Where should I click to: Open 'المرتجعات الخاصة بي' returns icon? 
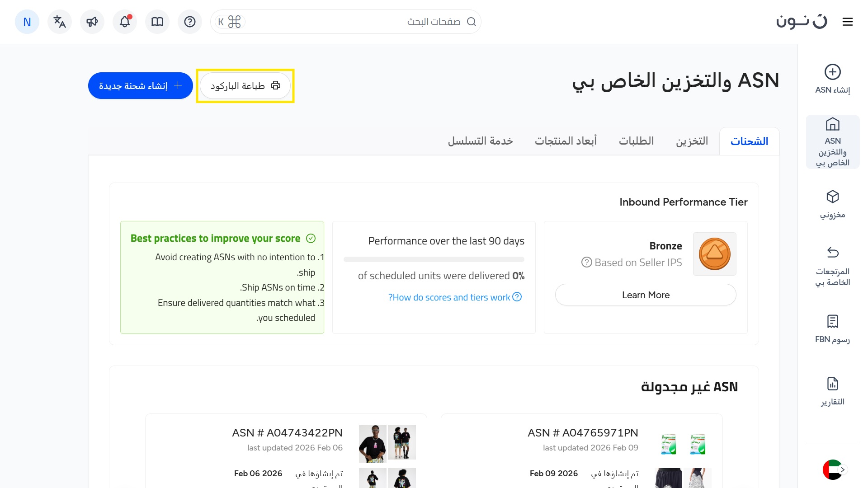tap(832, 252)
